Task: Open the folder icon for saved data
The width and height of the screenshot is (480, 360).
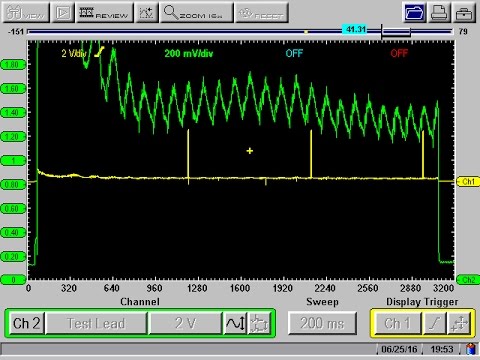Action: click(x=414, y=13)
